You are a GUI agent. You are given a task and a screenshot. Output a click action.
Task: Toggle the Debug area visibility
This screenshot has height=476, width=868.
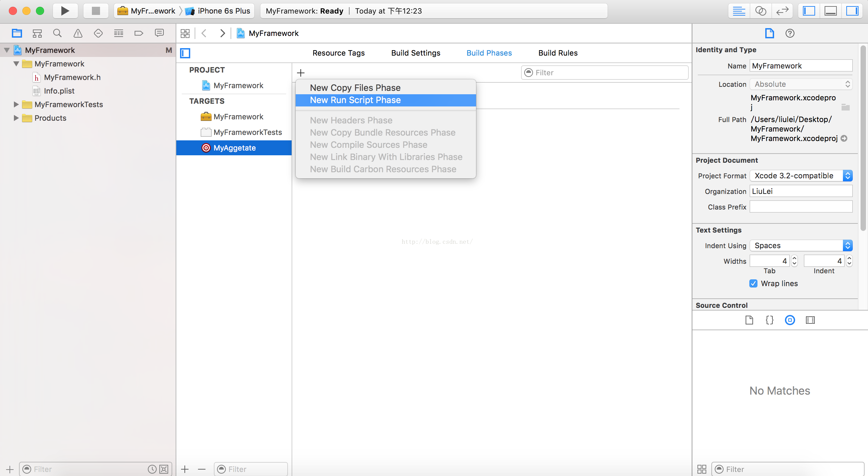pyautogui.click(x=831, y=11)
